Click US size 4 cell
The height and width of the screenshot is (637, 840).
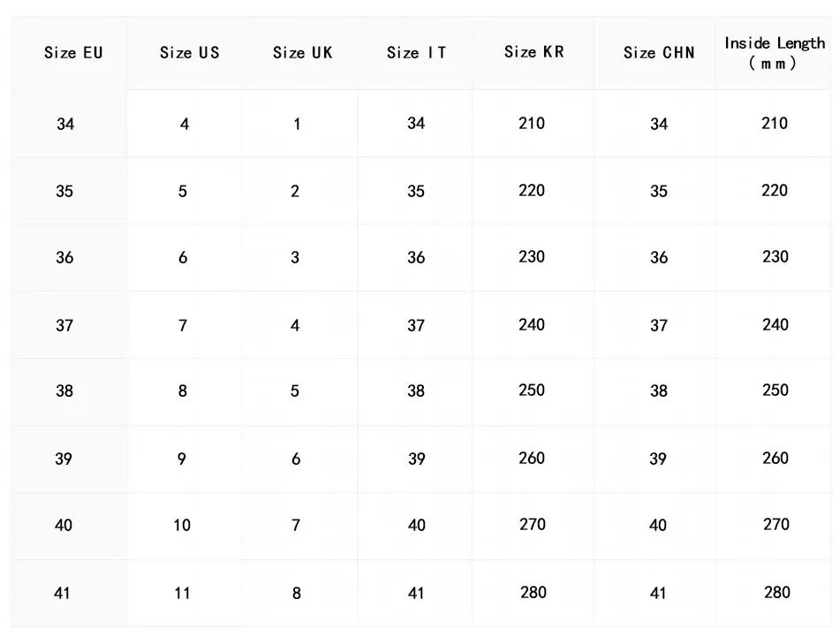[184, 125]
